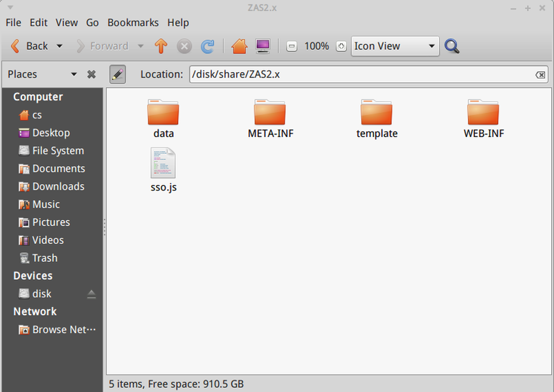Click the Location path input field

(360, 75)
